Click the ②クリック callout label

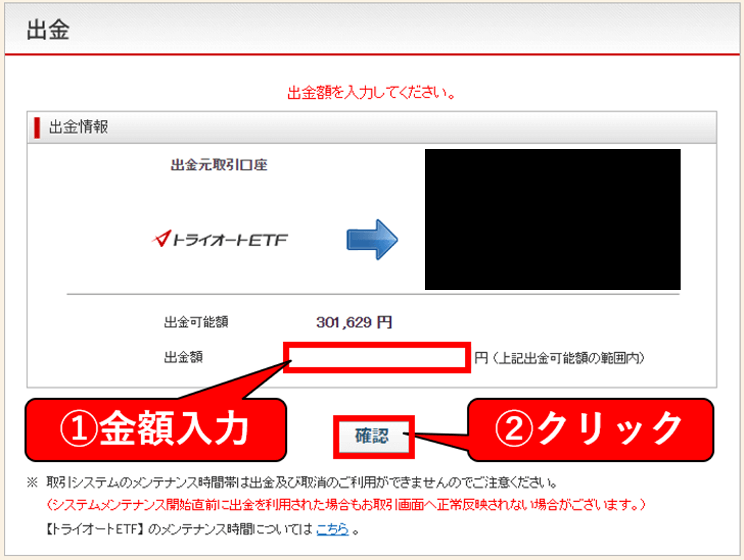[588, 429]
